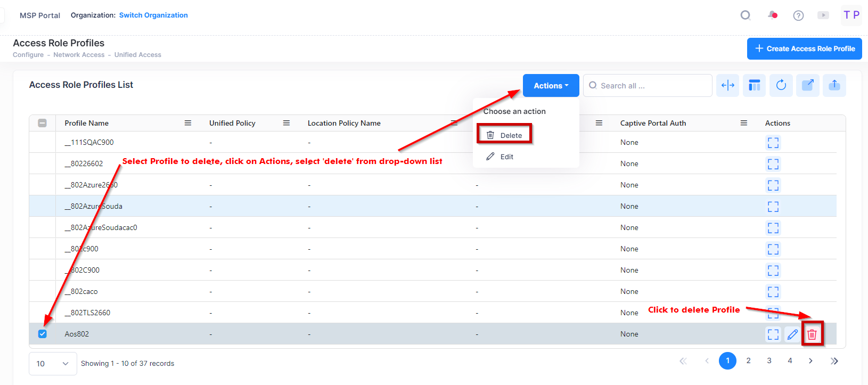
Task: Click Create Access Role Profile button
Action: click(x=804, y=48)
